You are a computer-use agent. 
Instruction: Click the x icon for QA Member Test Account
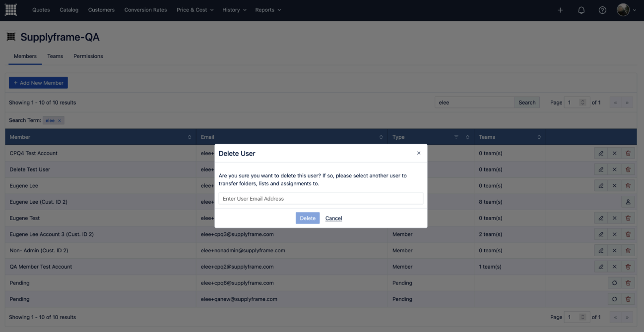click(614, 267)
